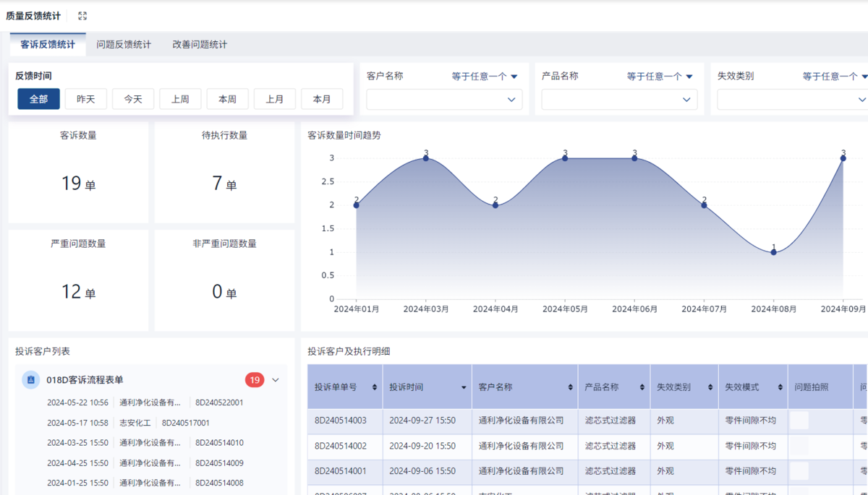
Task: Sort table by 投诉时间 column
Action: click(464, 387)
